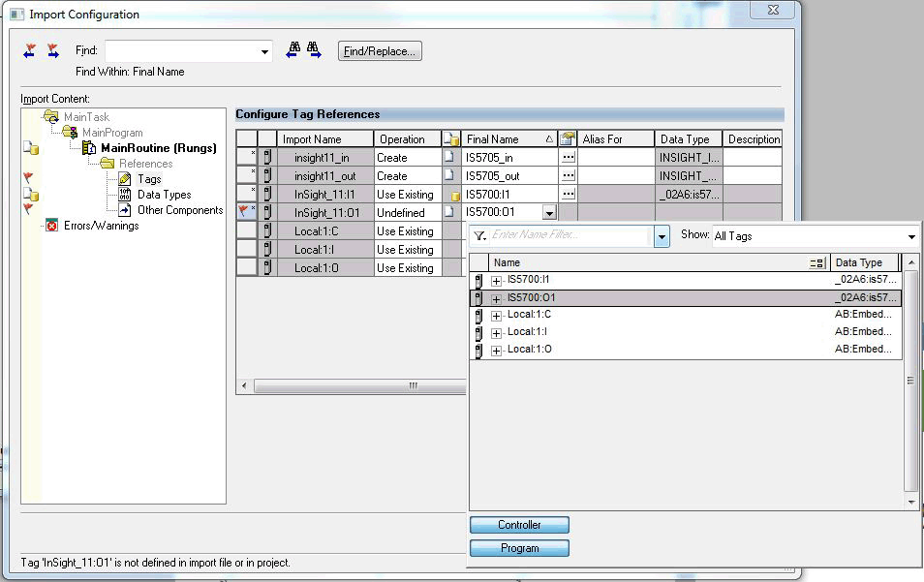Jump to next flagged item icon
Screen dimensions: 924x582
[52, 50]
